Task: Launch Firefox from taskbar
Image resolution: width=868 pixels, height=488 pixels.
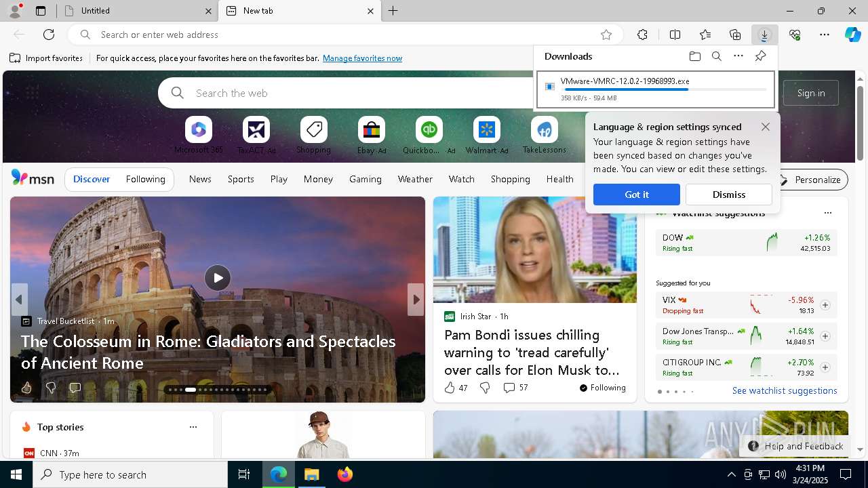Action: (345, 474)
